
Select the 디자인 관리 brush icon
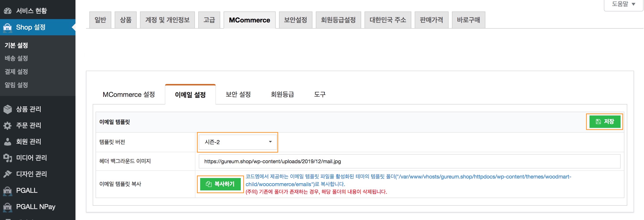click(7, 174)
